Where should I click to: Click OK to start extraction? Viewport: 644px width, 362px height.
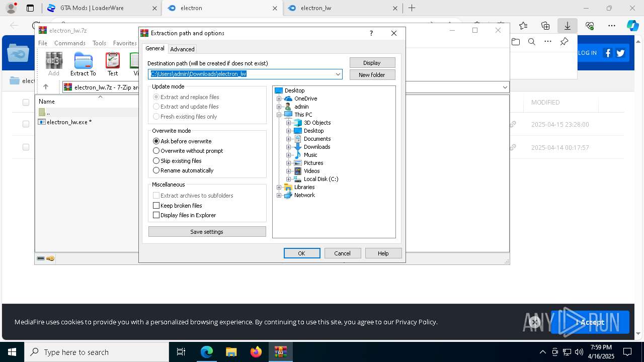tap(302, 253)
